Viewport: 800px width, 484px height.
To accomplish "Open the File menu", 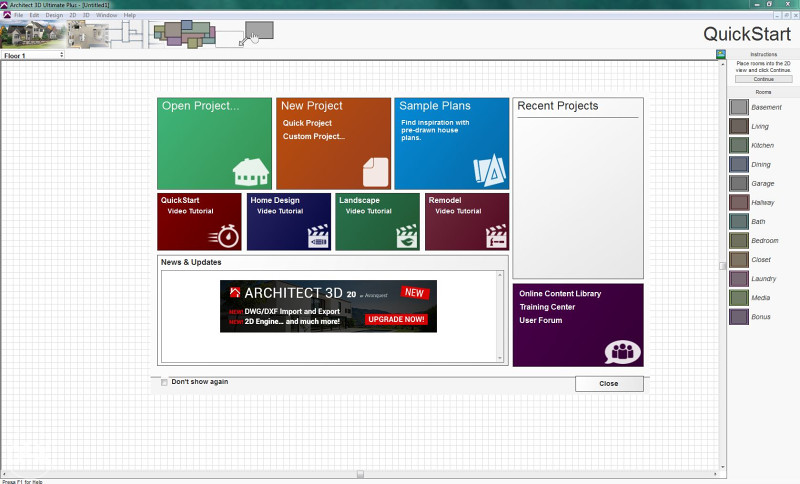I will pos(18,15).
